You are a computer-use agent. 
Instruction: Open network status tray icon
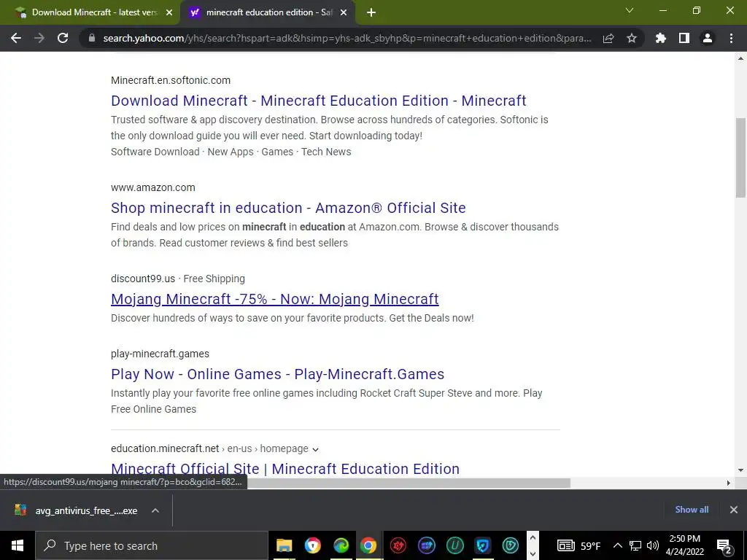point(635,545)
